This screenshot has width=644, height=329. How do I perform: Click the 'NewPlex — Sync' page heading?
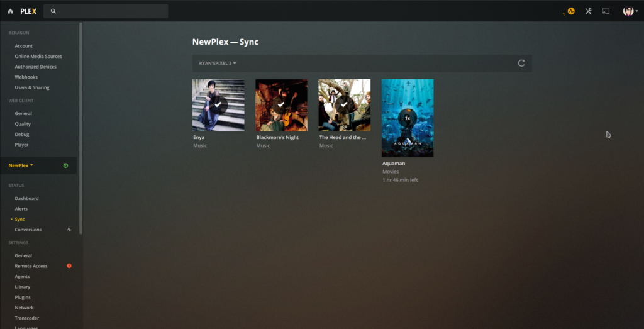(x=226, y=42)
